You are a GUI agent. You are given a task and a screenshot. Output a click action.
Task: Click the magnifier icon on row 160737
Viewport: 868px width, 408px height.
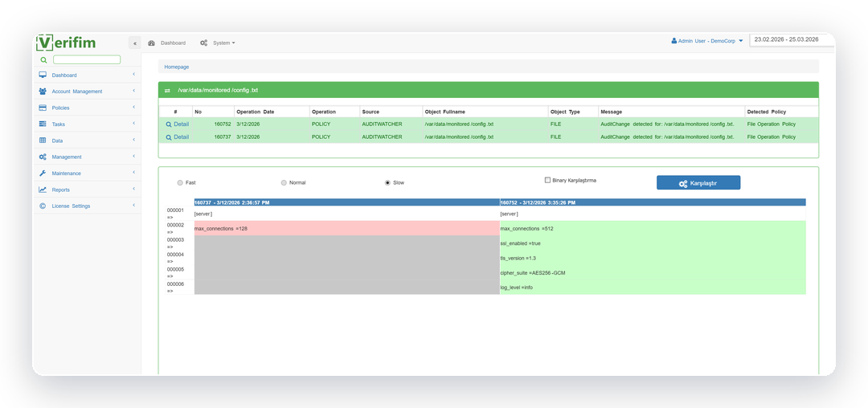click(x=169, y=137)
